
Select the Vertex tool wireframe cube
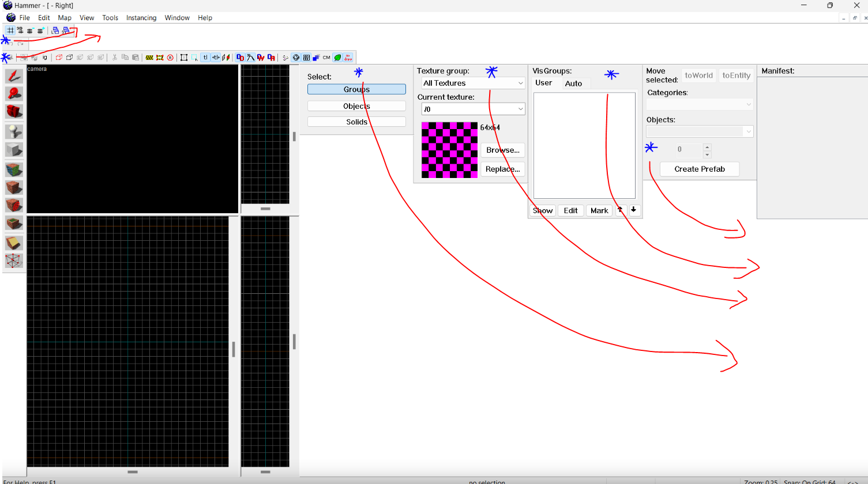(x=14, y=260)
